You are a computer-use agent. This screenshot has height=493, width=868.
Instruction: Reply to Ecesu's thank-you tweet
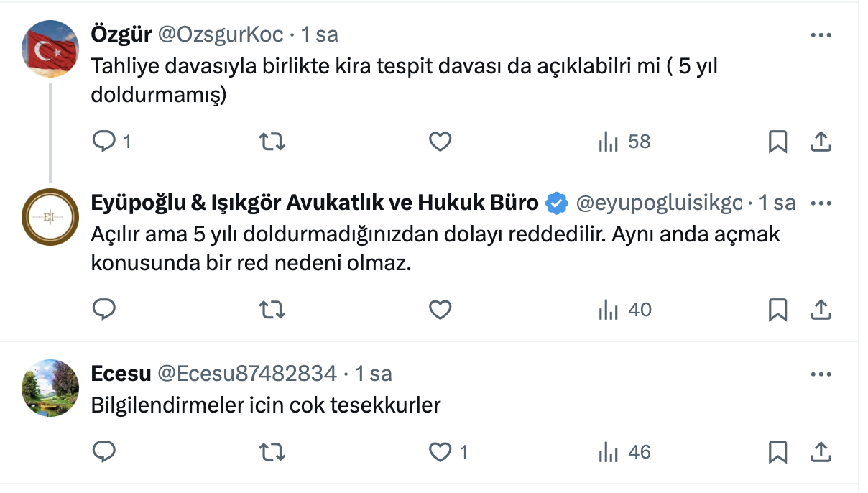point(105,451)
